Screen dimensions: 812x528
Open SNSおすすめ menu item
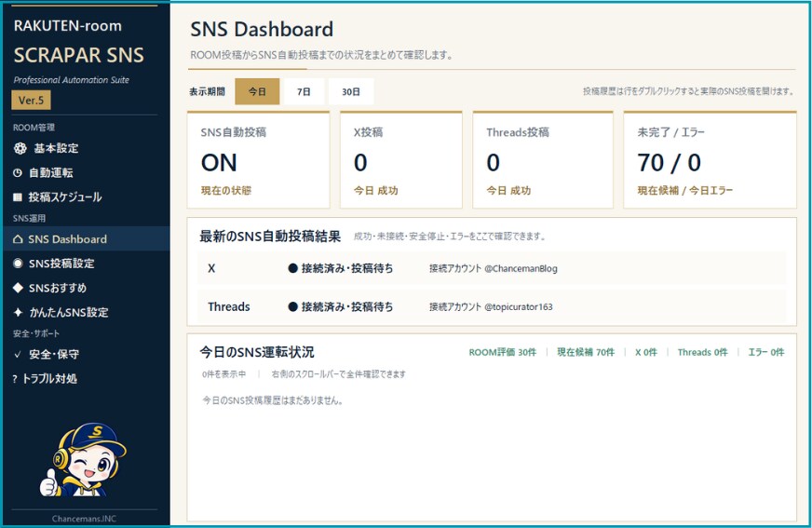(x=86, y=288)
